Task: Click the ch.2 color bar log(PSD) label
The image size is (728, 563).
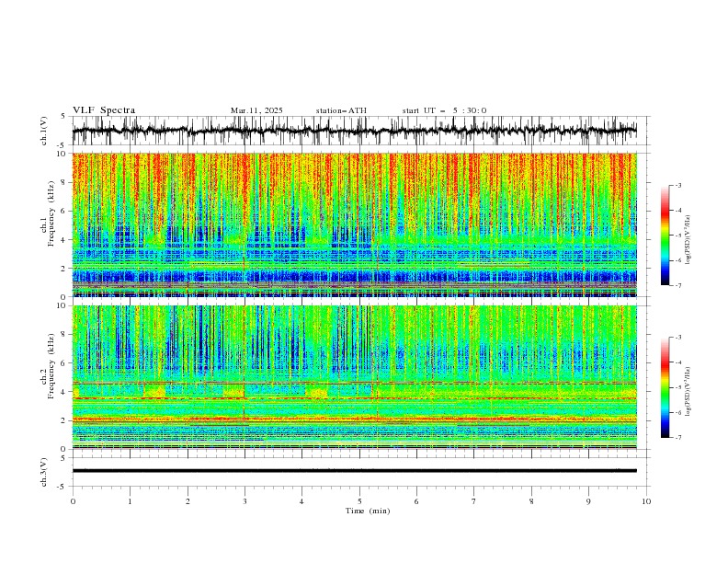Action: coord(688,392)
